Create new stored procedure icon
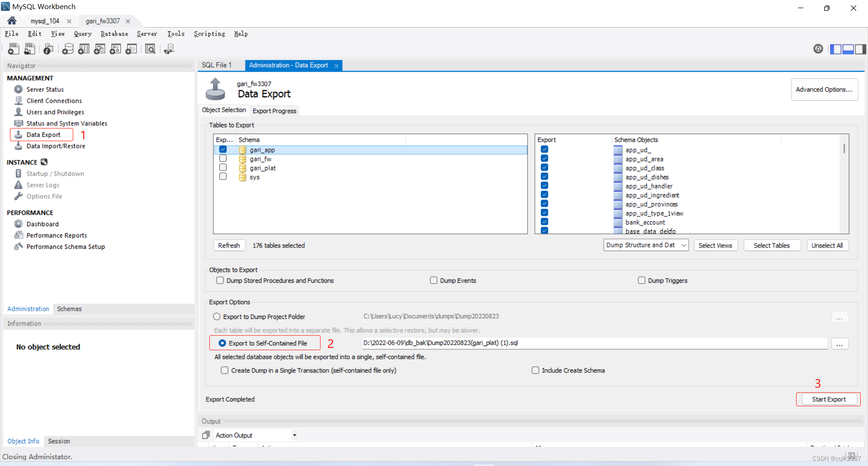The height and width of the screenshot is (466, 868). pos(115,49)
